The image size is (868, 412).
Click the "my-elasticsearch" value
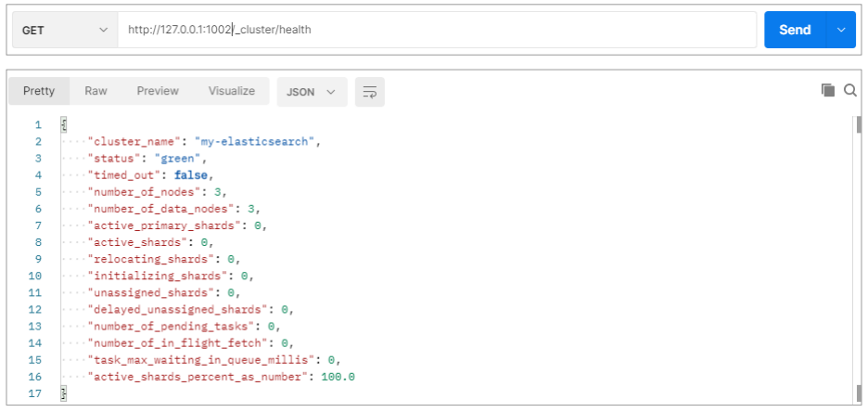255,142
